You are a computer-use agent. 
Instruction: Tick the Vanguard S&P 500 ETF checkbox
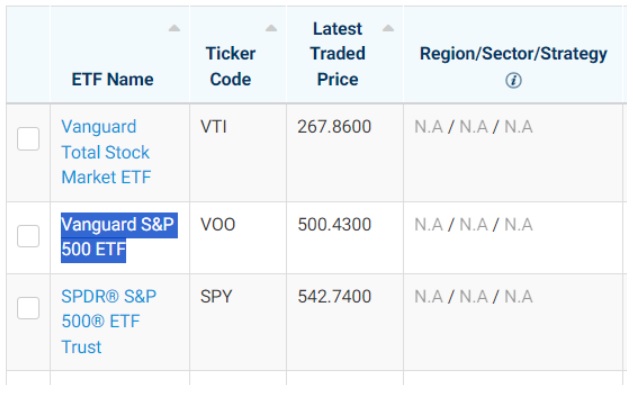[28, 236]
